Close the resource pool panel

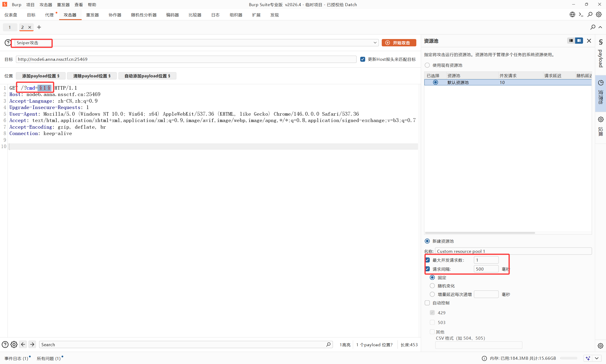[x=589, y=41]
